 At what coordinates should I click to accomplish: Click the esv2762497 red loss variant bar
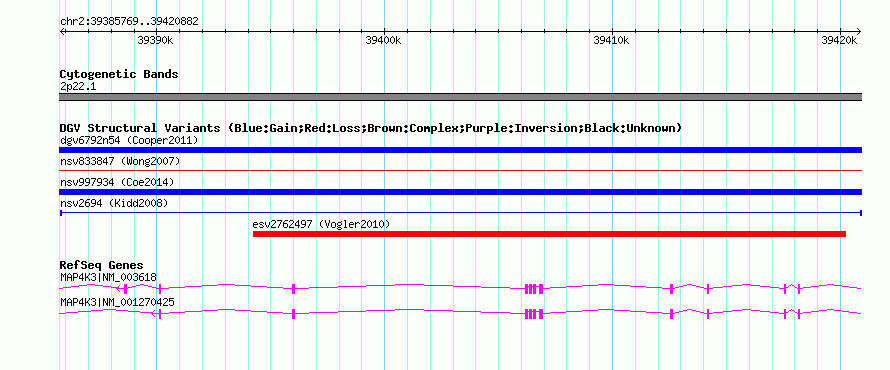[549, 234]
